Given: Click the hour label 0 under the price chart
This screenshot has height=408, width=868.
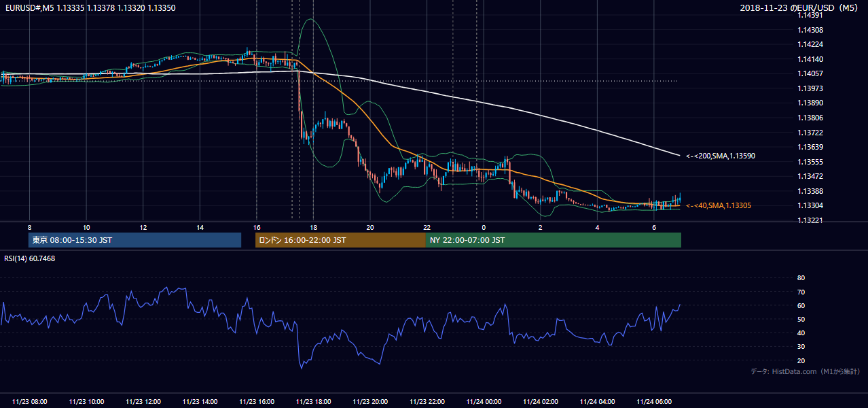Looking at the screenshot, I should [x=484, y=227].
